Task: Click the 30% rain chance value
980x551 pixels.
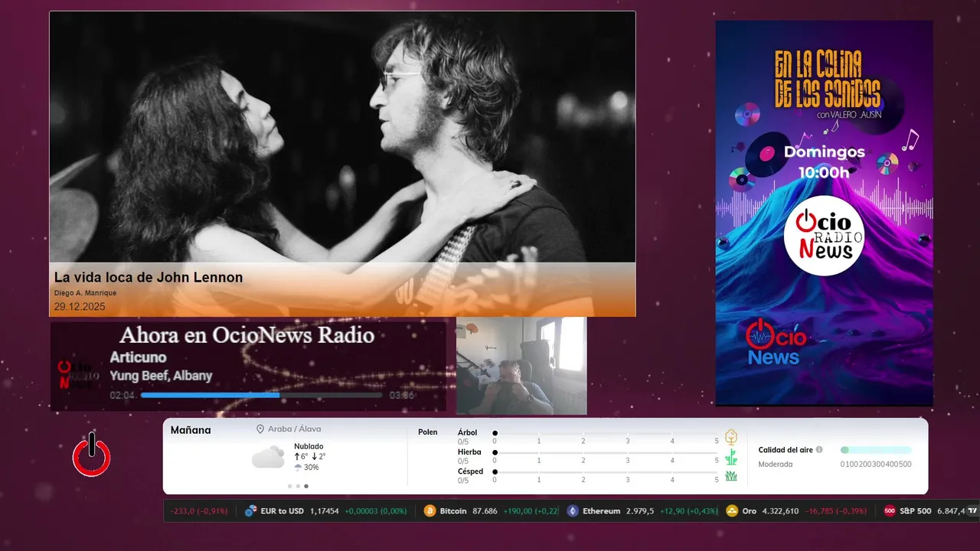Action: 312,468
